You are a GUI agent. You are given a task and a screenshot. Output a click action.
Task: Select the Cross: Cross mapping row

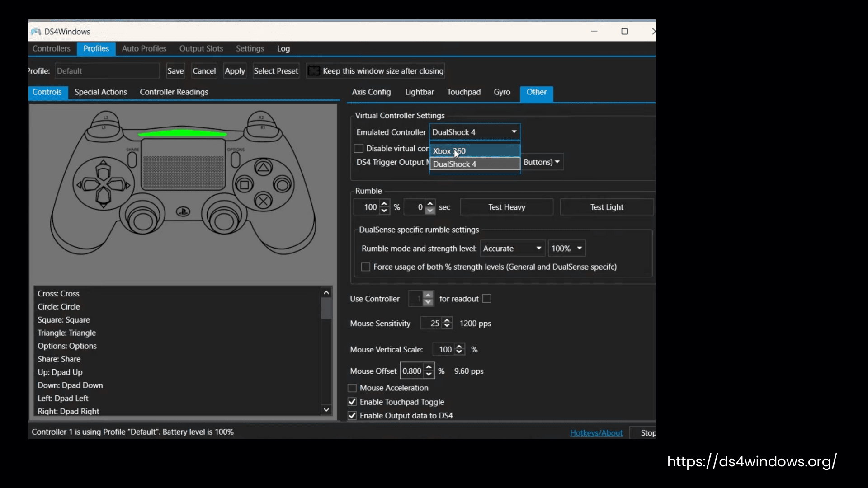(177, 293)
